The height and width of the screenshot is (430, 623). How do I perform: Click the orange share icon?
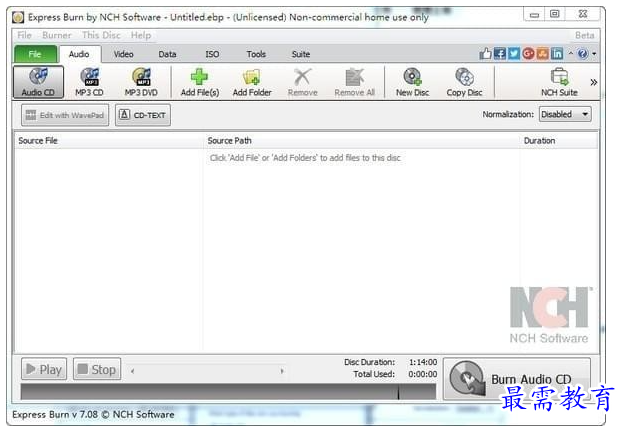point(542,53)
